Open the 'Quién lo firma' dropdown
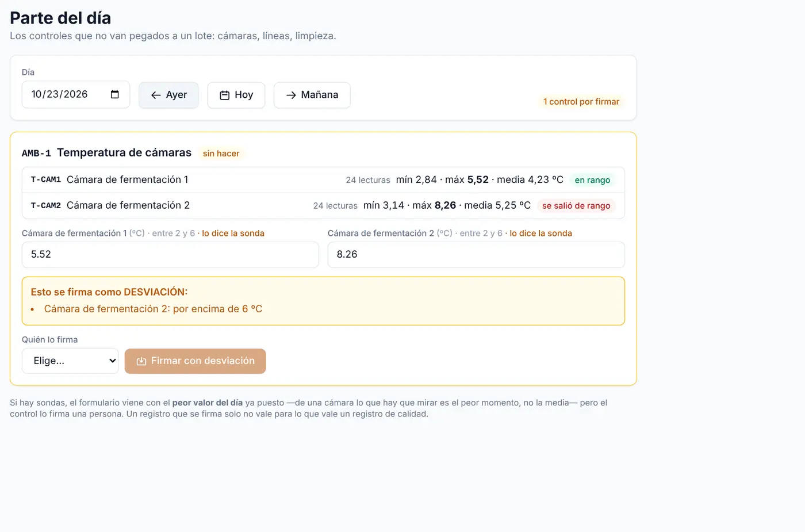Image resolution: width=805 pixels, height=532 pixels. (x=70, y=361)
